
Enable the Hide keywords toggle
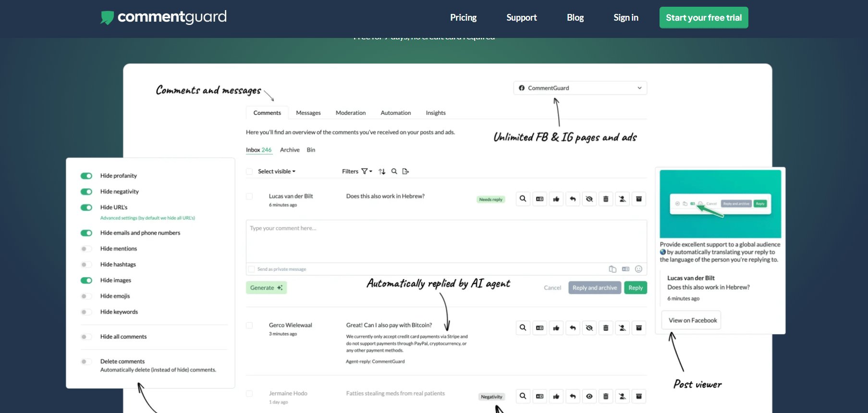86,312
